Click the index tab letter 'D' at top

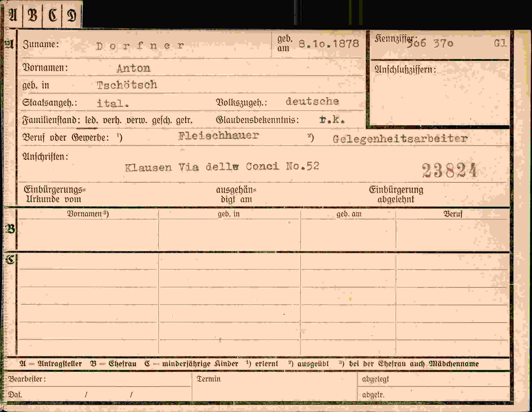71,15
